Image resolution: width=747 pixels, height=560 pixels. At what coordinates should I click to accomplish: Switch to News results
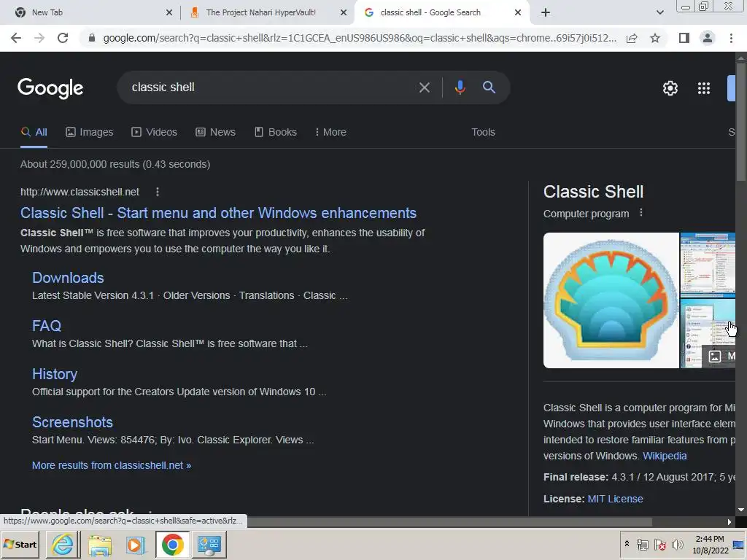click(x=215, y=132)
